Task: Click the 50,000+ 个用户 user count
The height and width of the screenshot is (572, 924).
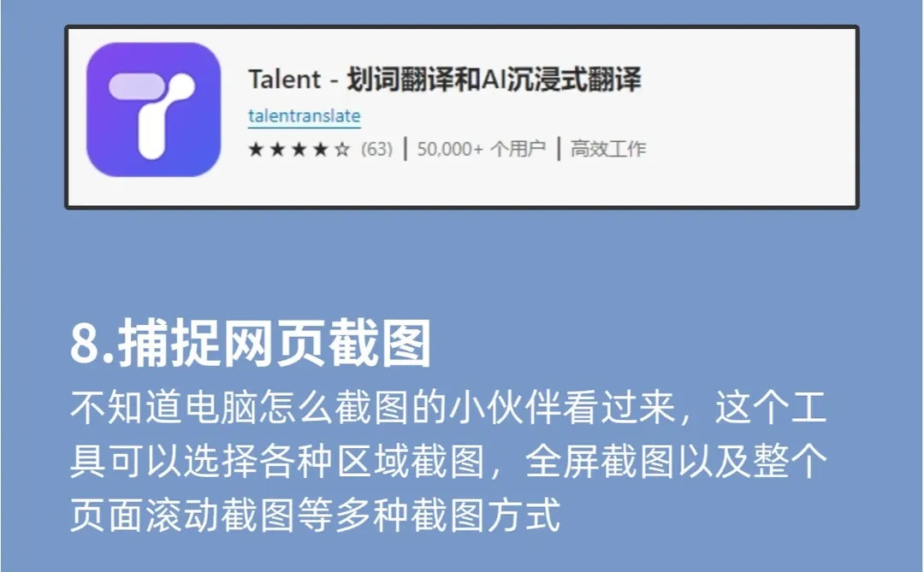Action: (482, 149)
